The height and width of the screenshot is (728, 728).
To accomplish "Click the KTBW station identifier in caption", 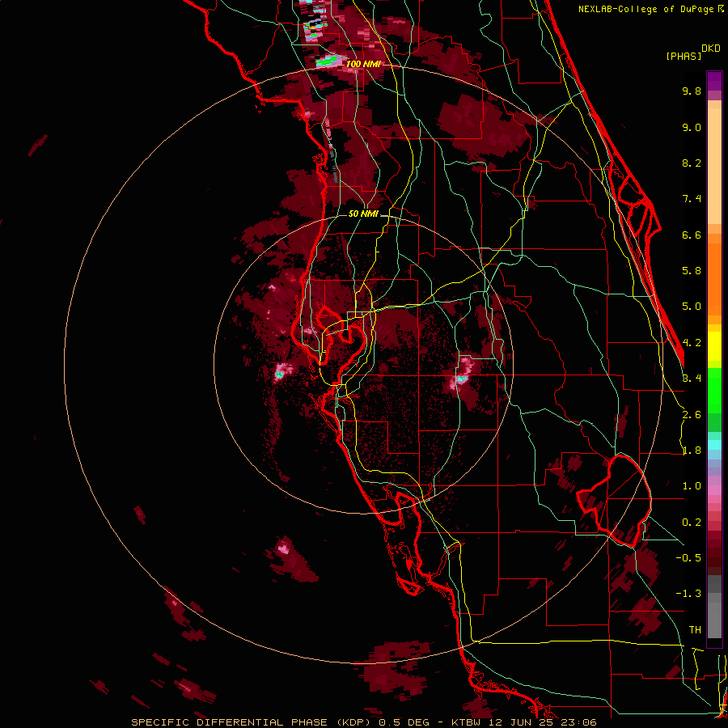I will pyautogui.click(x=465, y=722).
